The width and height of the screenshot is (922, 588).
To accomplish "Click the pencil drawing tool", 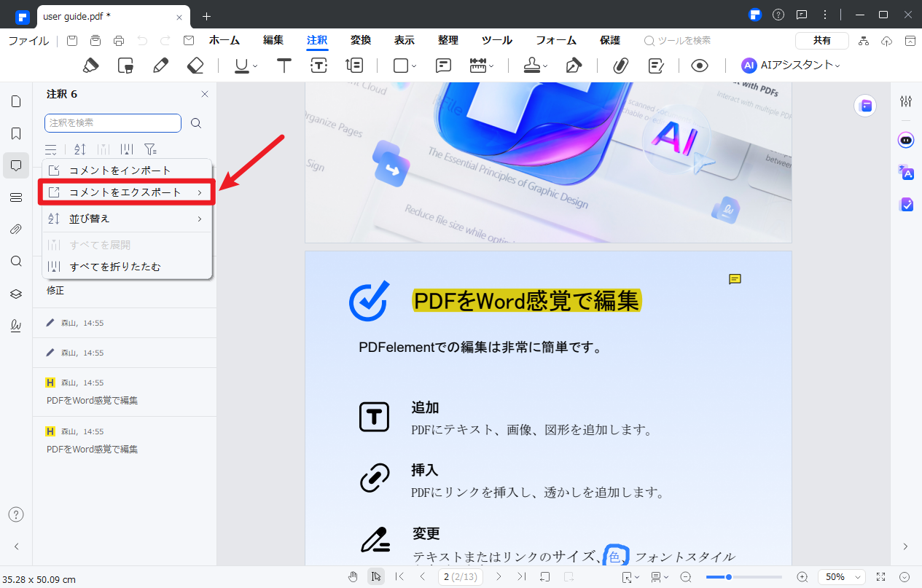I will pyautogui.click(x=161, y=66).
